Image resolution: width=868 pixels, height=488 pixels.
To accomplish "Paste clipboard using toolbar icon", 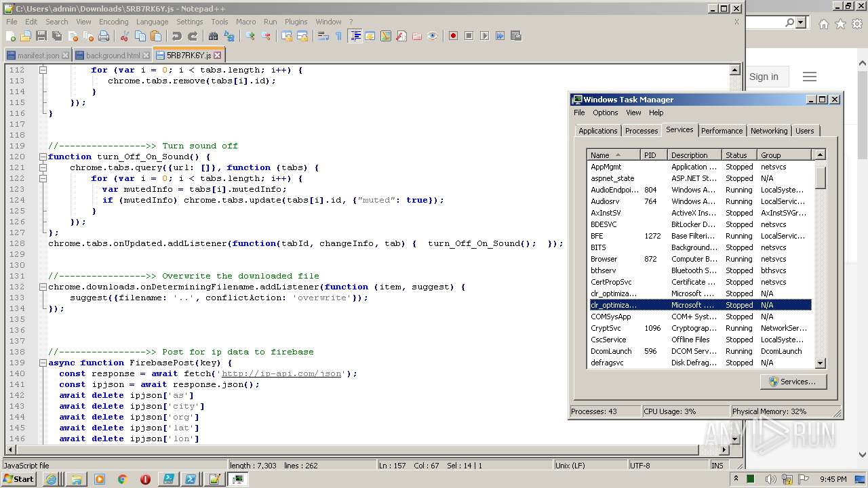I will pos(156,36).
